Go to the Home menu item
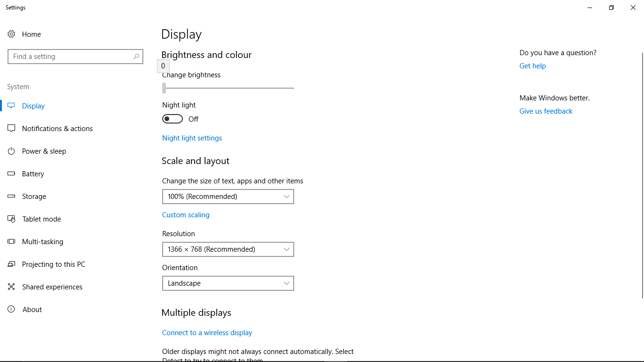 (31, 34)
